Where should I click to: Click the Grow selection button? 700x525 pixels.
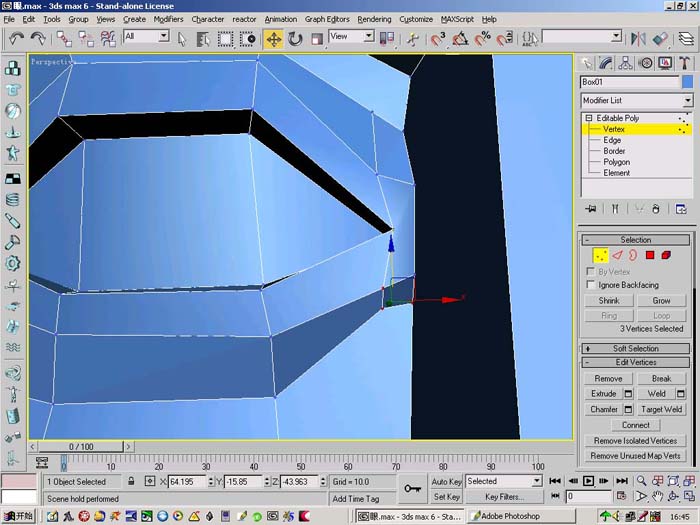pos(661,300)
